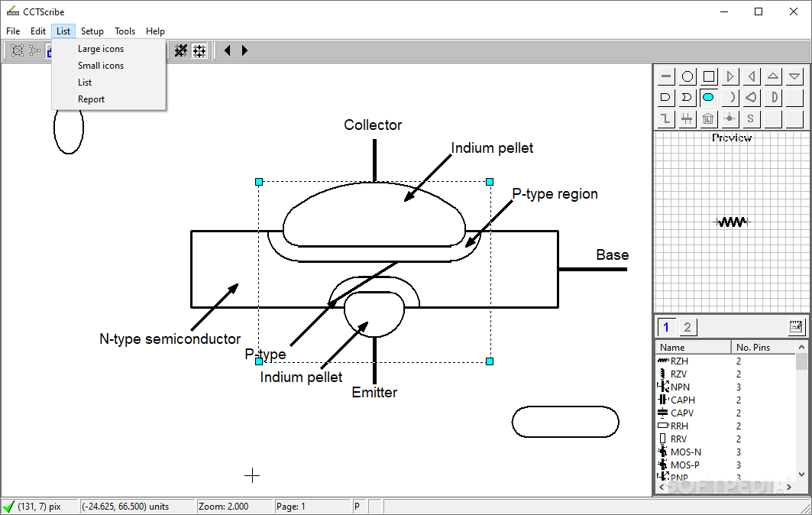Select the OR gate shape tool

[687, 97]
